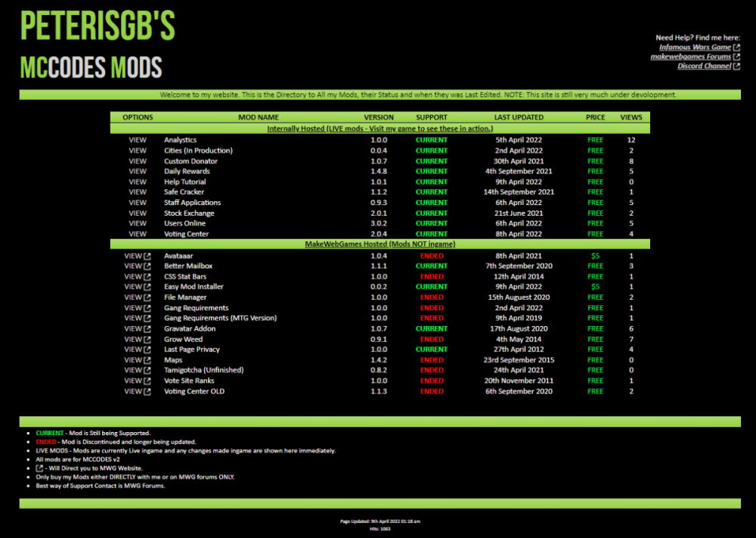
Task: Click the Internally Hosted section heading
Action: click(x=380, y=129)
